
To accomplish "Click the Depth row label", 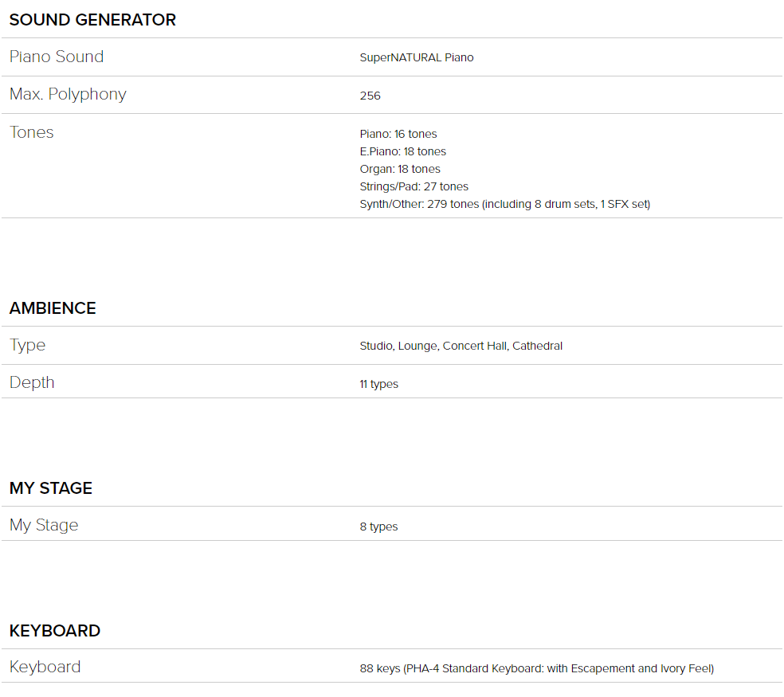I will click(32, 382).
